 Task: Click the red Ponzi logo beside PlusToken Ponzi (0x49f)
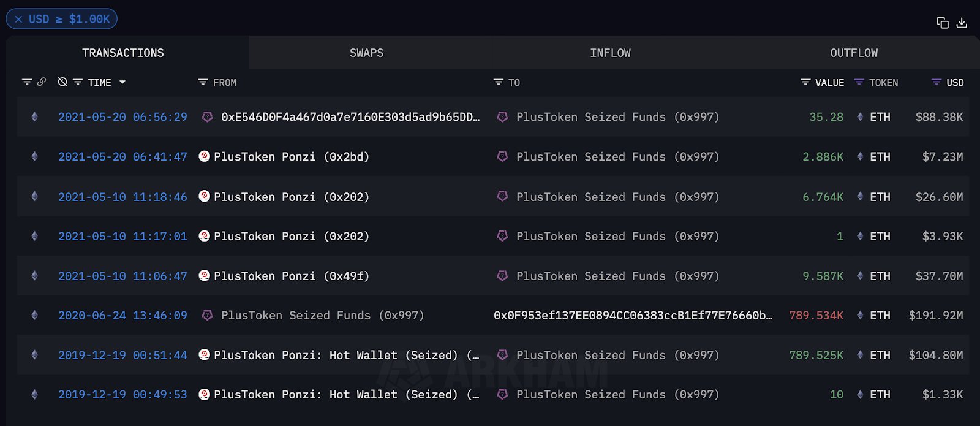coord(205,276)
